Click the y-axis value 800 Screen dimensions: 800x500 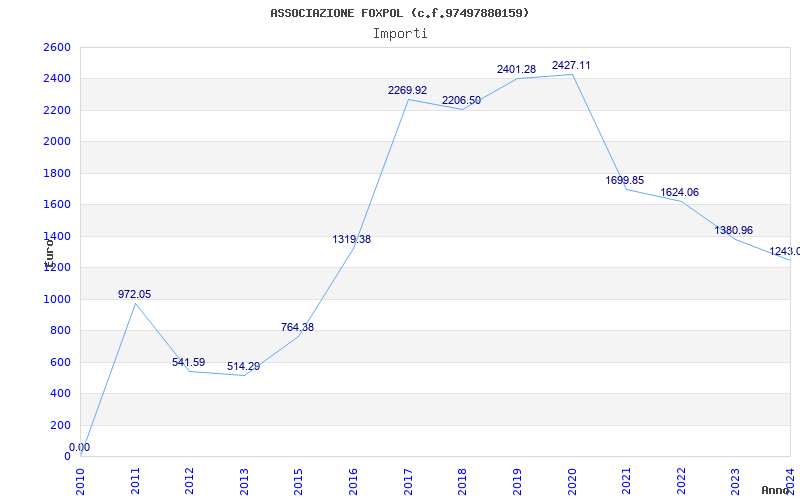point(60,331)
